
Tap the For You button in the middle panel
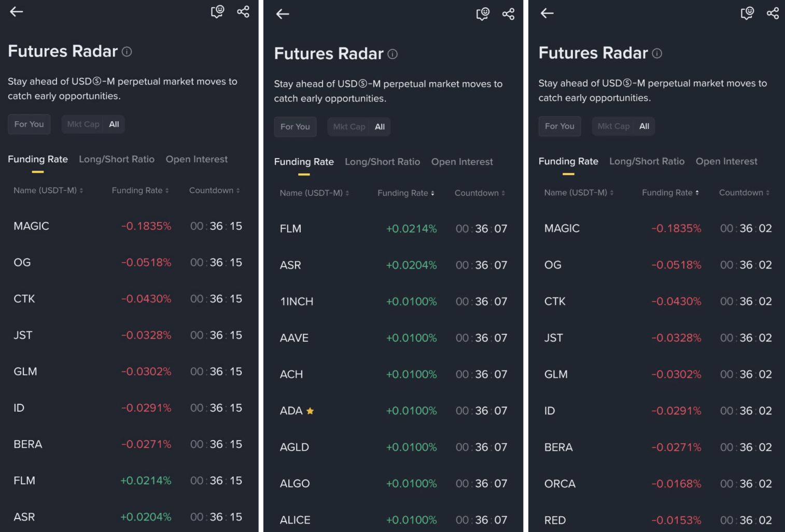pyautogui.click(x=295, y=127)
